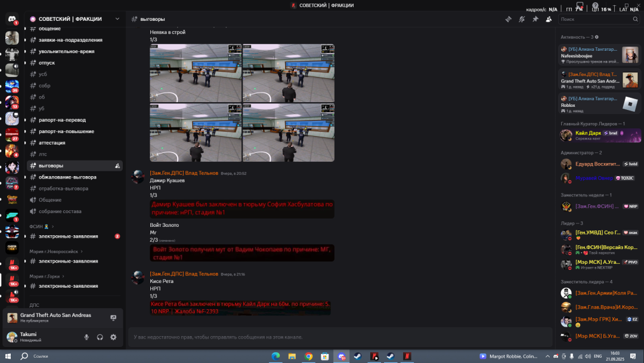The height and width of the screenshot is (363, 644).
Task: Open Кайл Дарк profile in member list
Action: [x=588, y=133]
